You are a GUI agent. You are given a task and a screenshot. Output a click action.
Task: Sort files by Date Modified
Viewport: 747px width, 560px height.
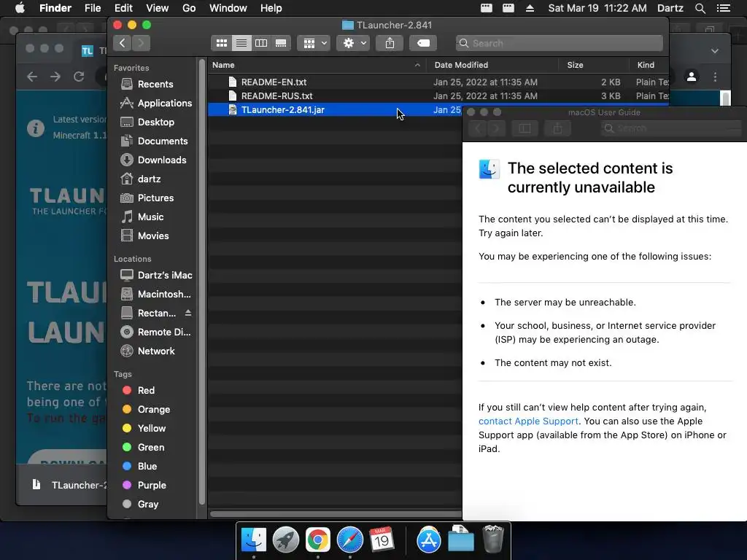coord(492,65)
